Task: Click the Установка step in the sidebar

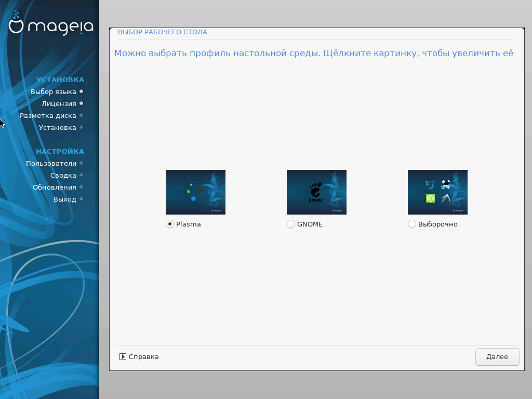Action: coord(57,128)
